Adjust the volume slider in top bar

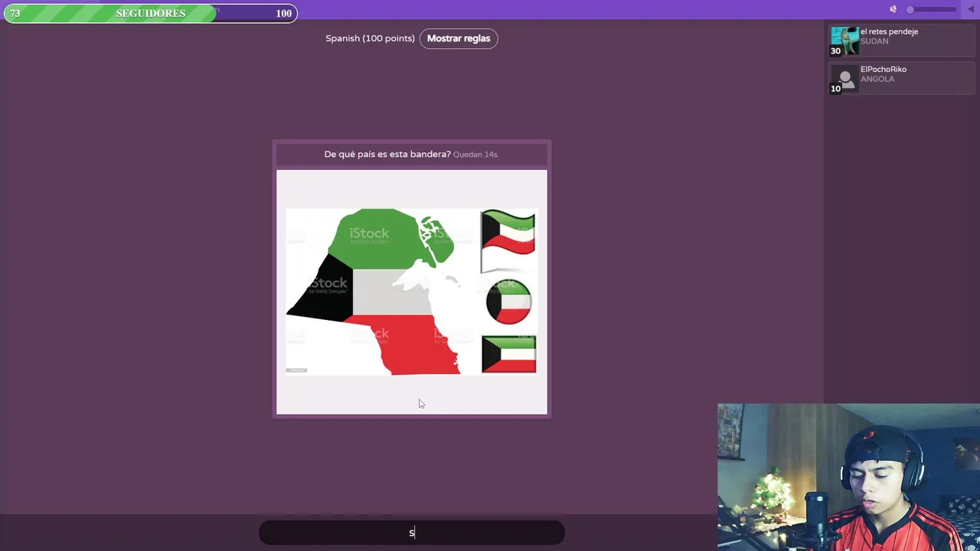[931, 9]
